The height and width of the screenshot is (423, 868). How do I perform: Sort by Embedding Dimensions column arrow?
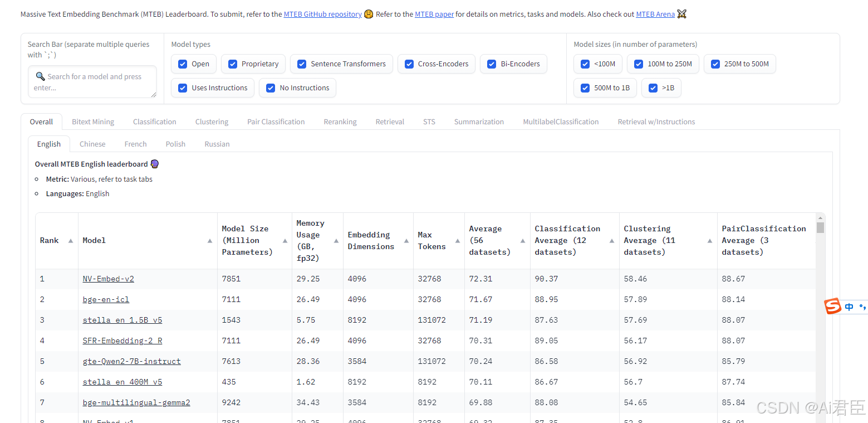406,241
